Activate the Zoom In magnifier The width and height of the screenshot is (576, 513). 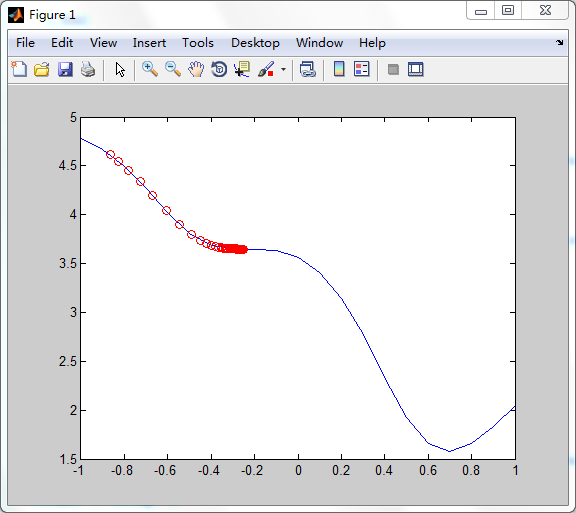(x=150, y=69)
